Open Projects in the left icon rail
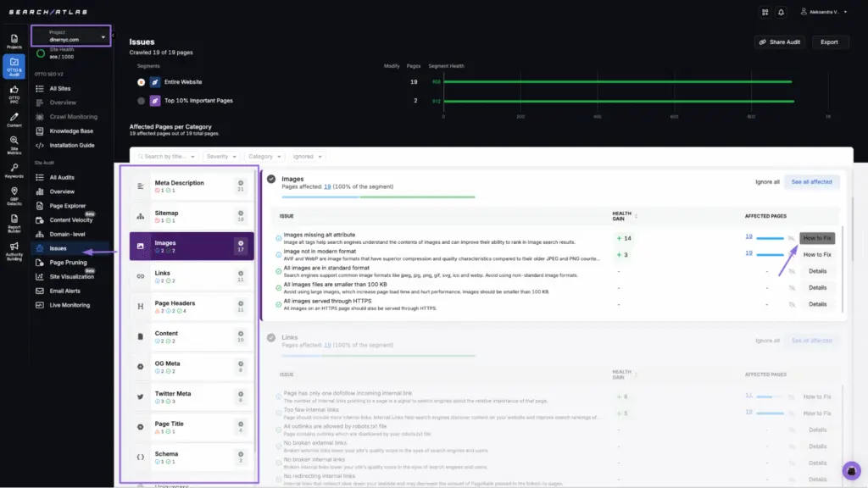Viewport: 868px width, 488px height. (14, 42)
